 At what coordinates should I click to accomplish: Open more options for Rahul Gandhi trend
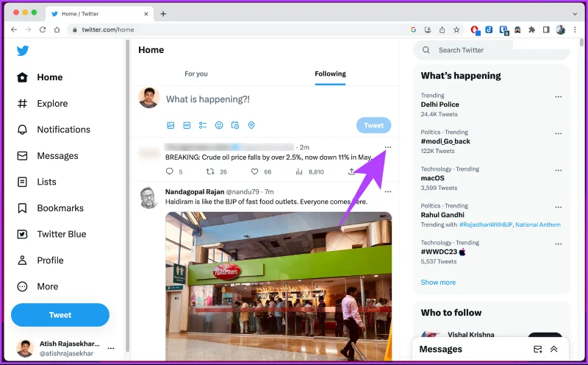click(558, 207)
